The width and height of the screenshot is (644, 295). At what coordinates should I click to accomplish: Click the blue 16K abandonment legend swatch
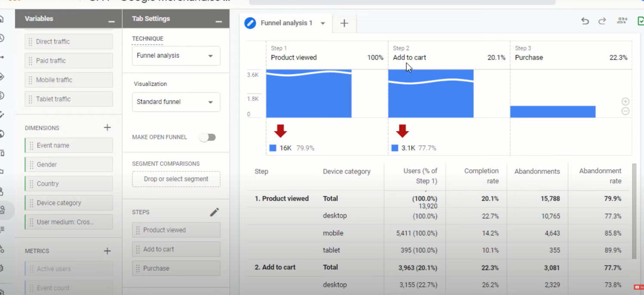click(273, 148)
